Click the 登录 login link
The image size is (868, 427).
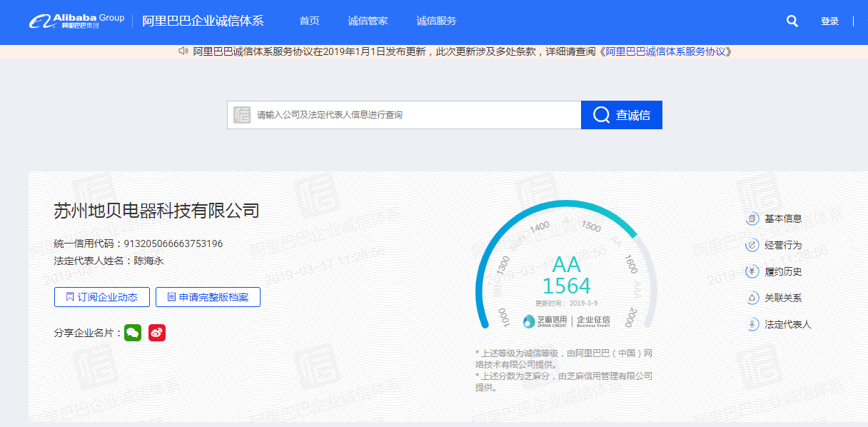pos(829,21)
